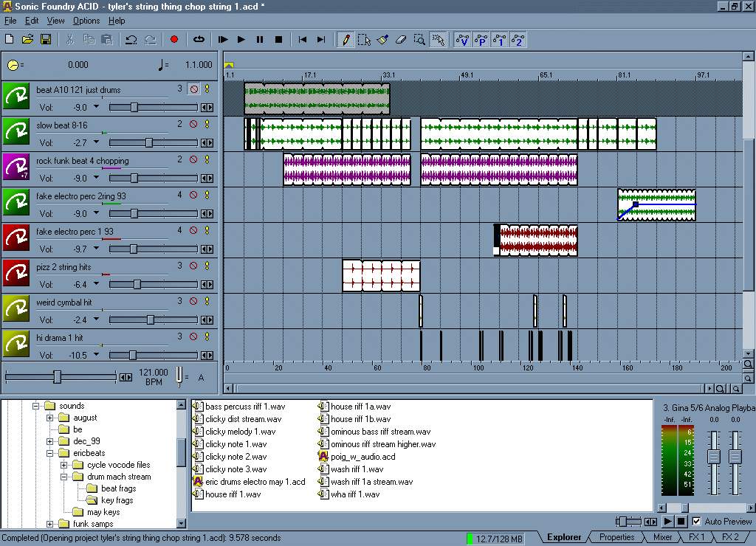The height and width of the screenshot is (546, 756).
Task: Select the poig_w_audio.acd project file
Action: 362,457
